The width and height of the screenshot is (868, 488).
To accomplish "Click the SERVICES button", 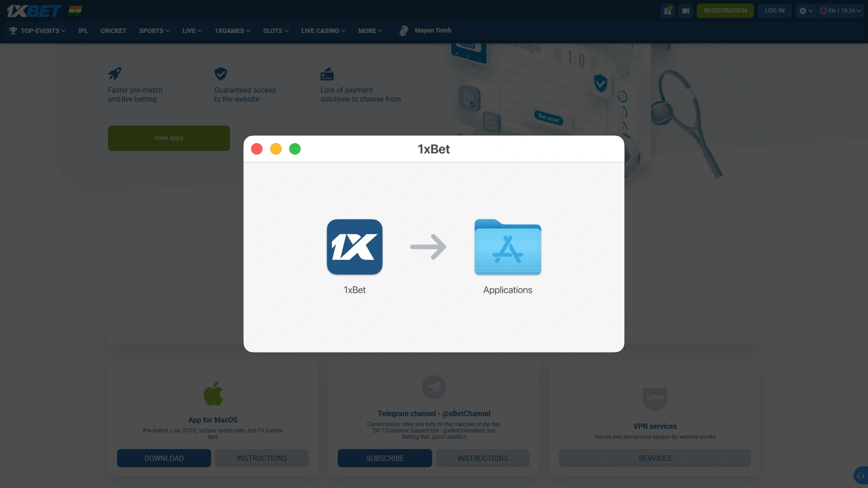I will click(x=655, y=458).
